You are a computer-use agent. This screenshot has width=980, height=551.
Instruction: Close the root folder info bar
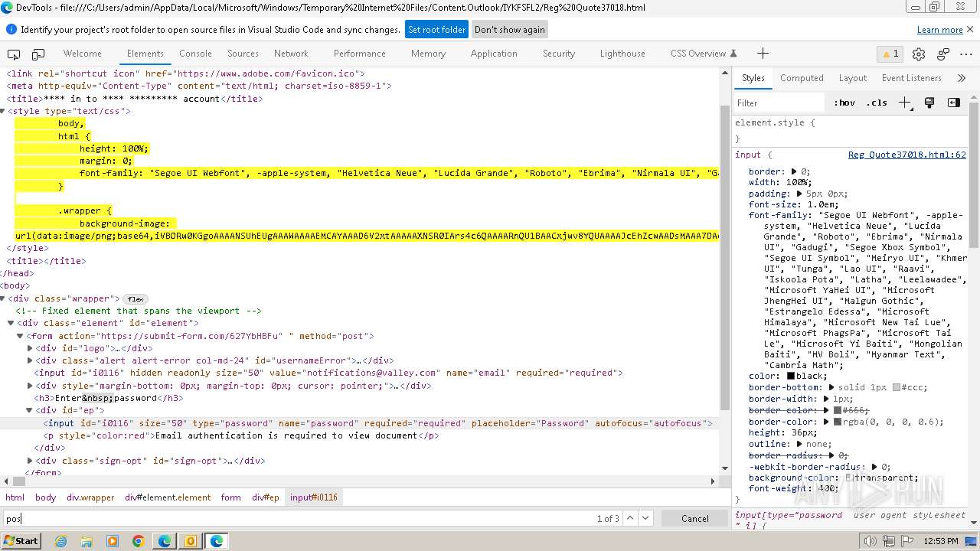tap(970, 29)
